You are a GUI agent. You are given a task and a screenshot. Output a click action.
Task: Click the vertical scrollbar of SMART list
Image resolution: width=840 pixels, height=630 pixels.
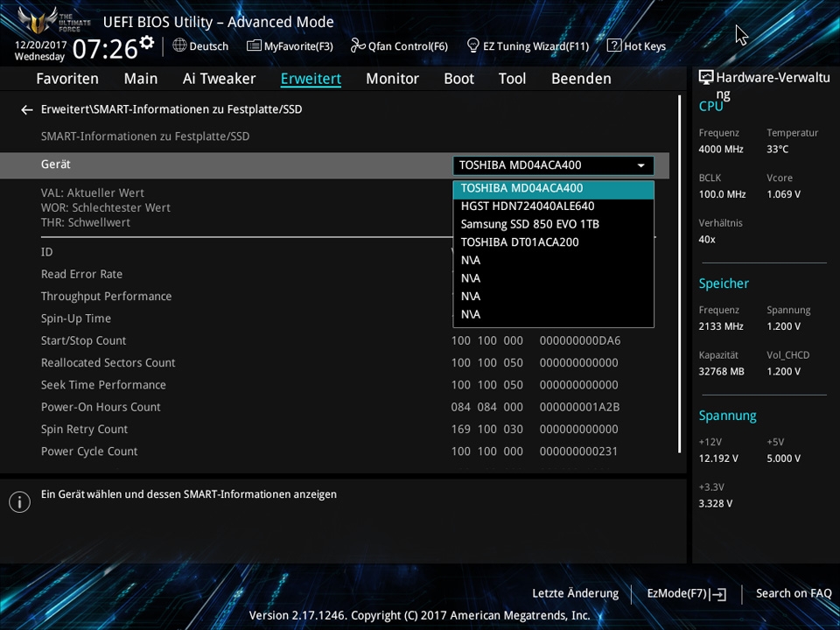pos(679,273)
